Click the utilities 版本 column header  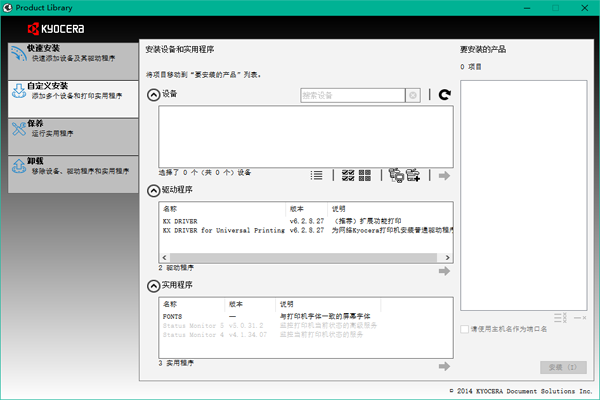(x=250, y=304)
